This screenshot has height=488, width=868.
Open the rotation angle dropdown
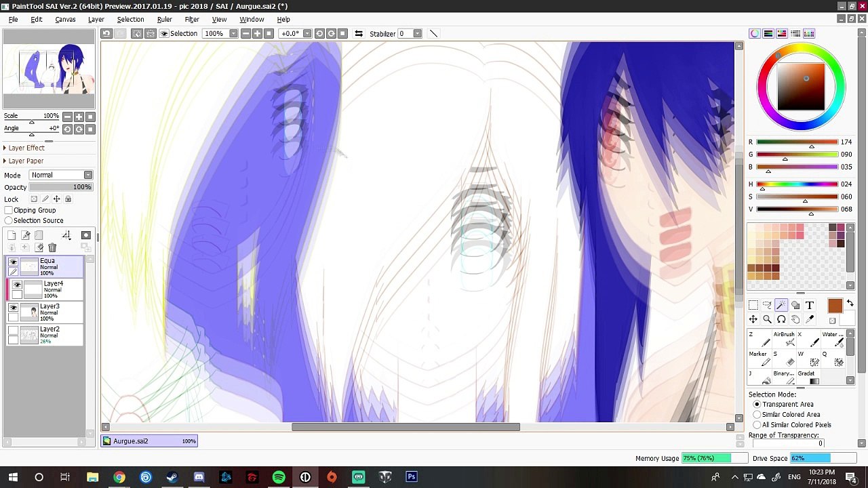click(307, 33)
